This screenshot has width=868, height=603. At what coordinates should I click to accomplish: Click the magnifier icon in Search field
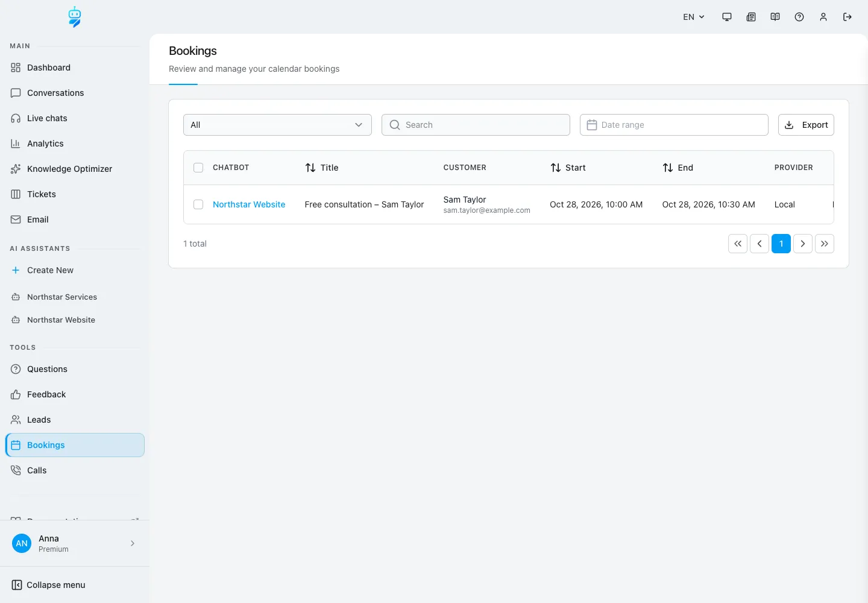click(395, 125)
